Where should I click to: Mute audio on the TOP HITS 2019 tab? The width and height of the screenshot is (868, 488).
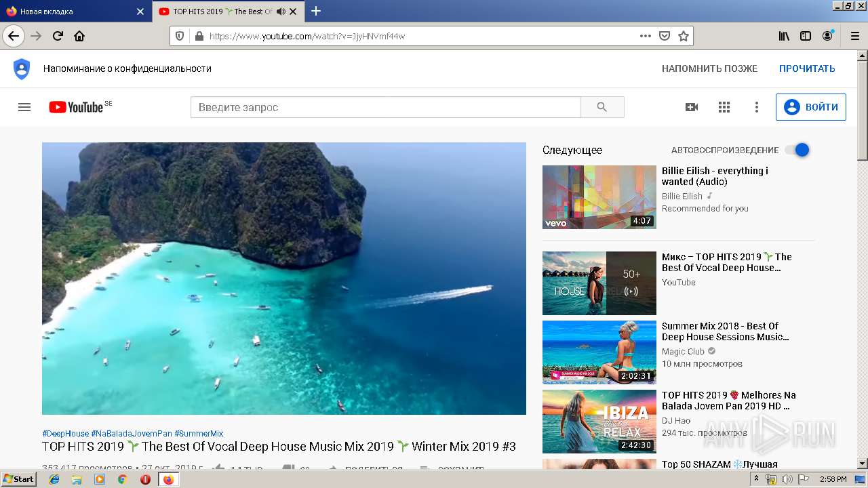coord(281,12)
